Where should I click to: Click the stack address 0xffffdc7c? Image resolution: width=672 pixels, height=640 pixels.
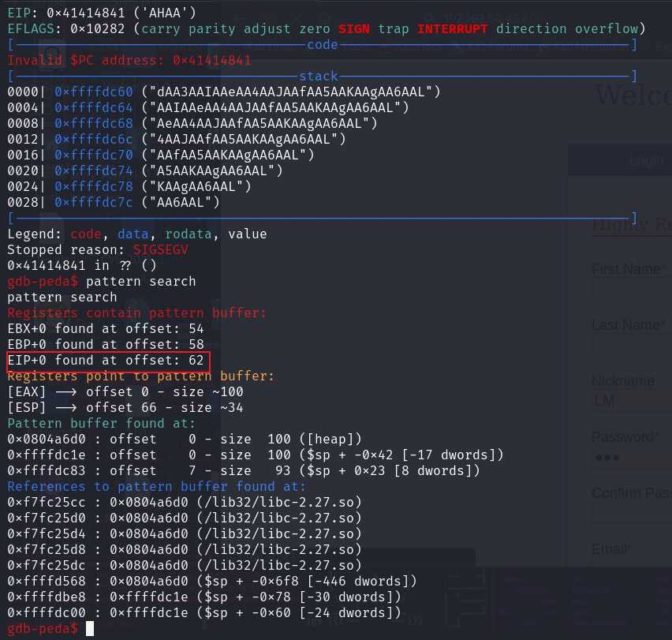point(93,202)
